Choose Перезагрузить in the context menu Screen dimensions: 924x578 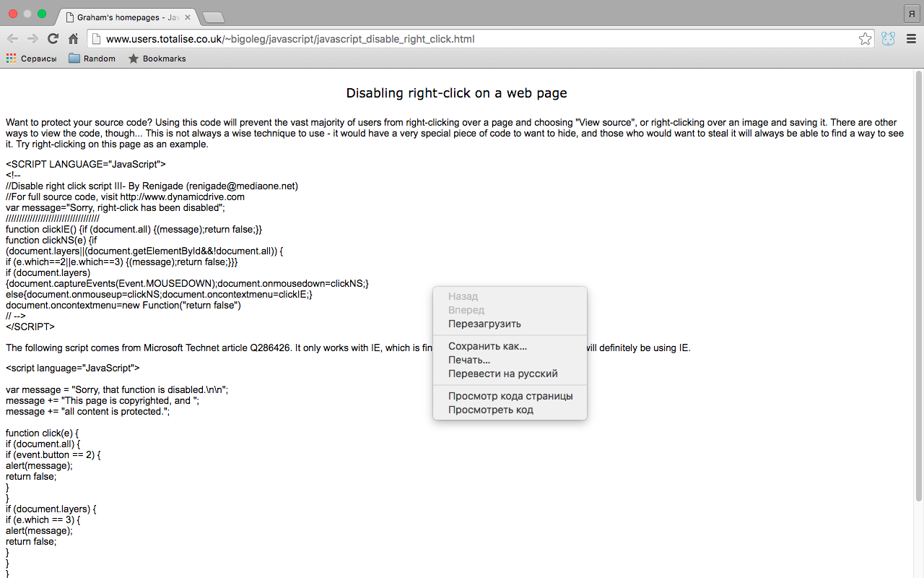click(510, 324)
